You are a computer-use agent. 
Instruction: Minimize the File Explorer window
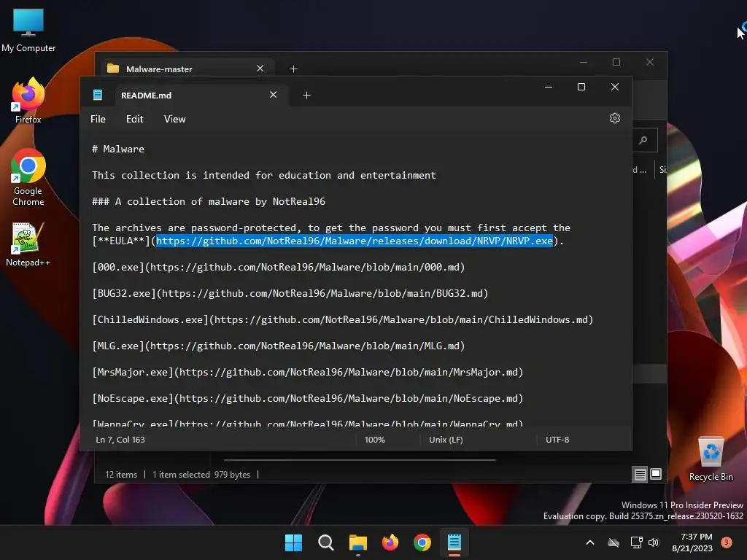point(584,62)
